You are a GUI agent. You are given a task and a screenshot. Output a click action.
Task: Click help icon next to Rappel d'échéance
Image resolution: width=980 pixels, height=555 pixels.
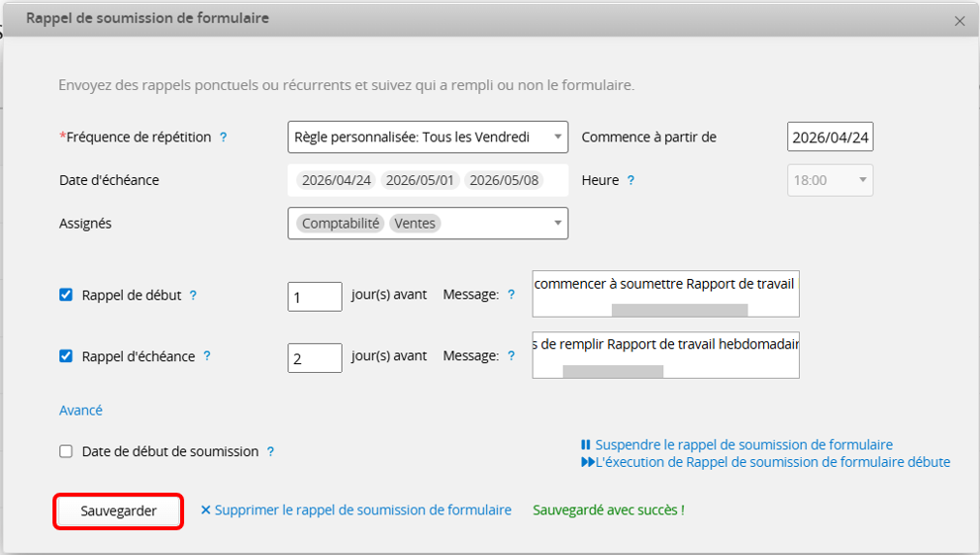pos(207,356)
